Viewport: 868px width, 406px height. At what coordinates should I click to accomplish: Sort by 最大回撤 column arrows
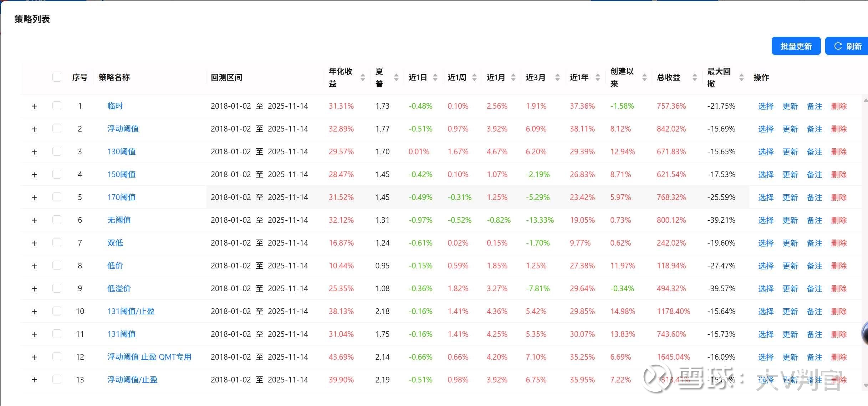(x=741, y=77)
